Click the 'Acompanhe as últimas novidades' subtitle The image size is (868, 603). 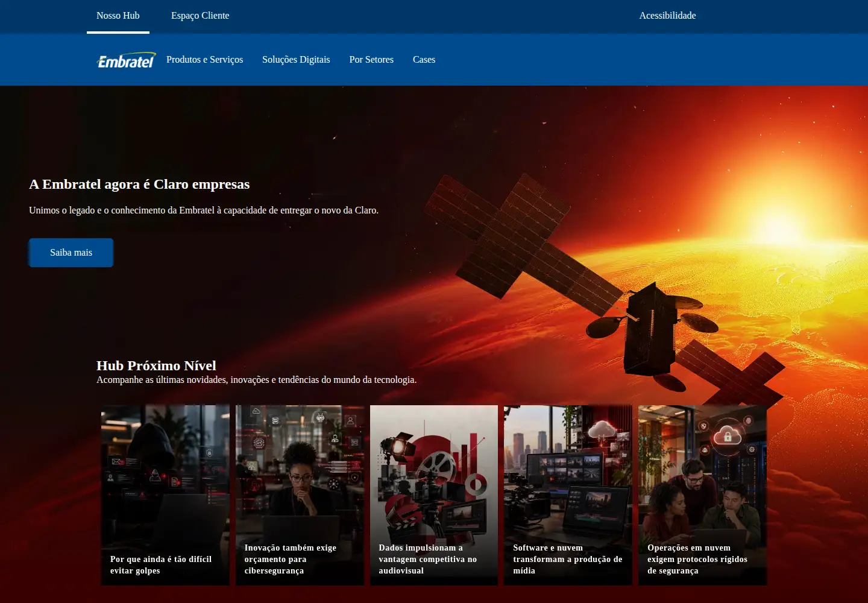256,380
